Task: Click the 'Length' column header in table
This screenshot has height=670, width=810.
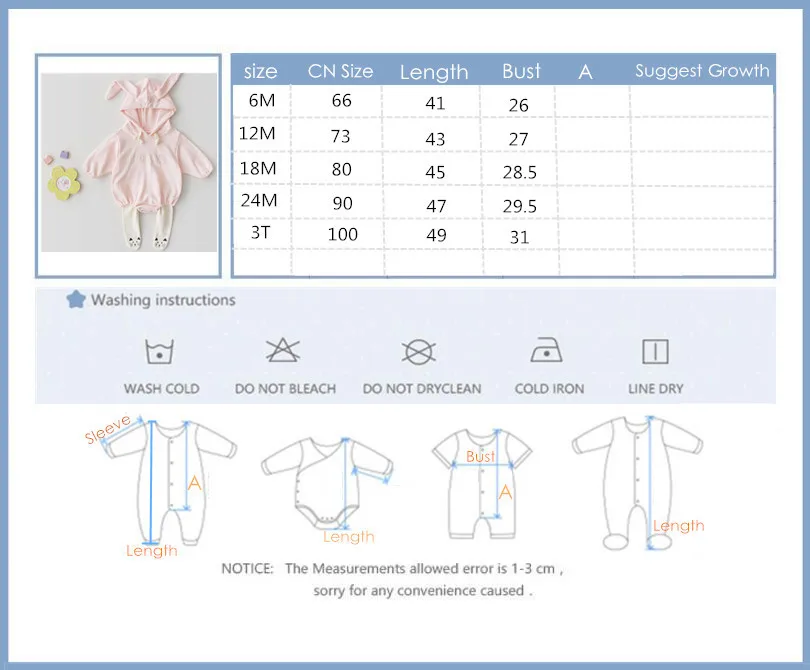Action: pyautogui.click(x=434, y=72)
